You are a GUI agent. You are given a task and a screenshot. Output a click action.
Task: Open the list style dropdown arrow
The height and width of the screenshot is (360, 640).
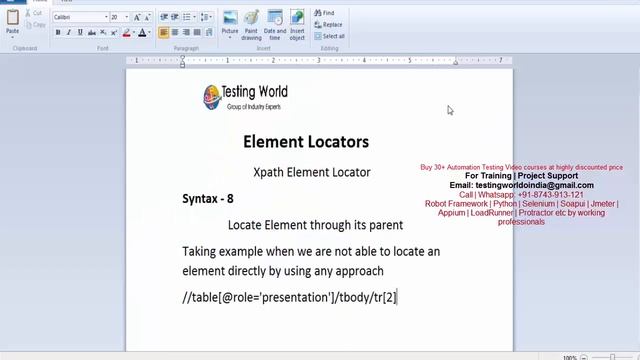(194, 17)
